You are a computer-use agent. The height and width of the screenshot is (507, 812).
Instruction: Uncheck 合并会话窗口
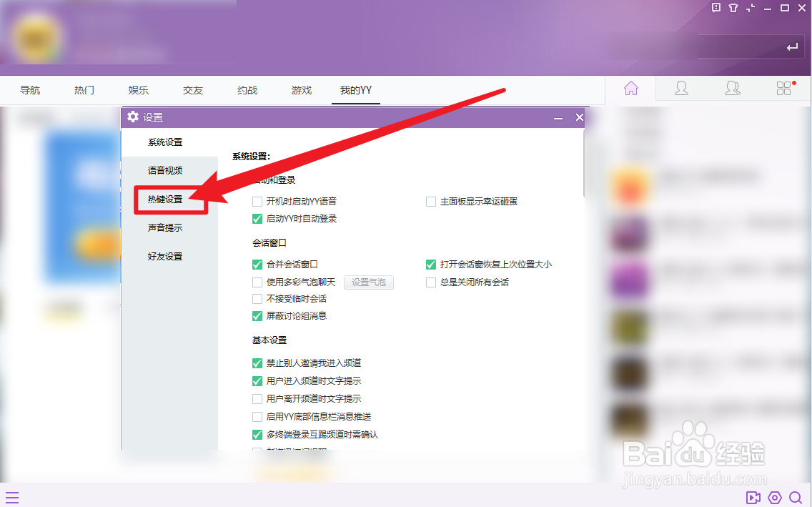257,265
